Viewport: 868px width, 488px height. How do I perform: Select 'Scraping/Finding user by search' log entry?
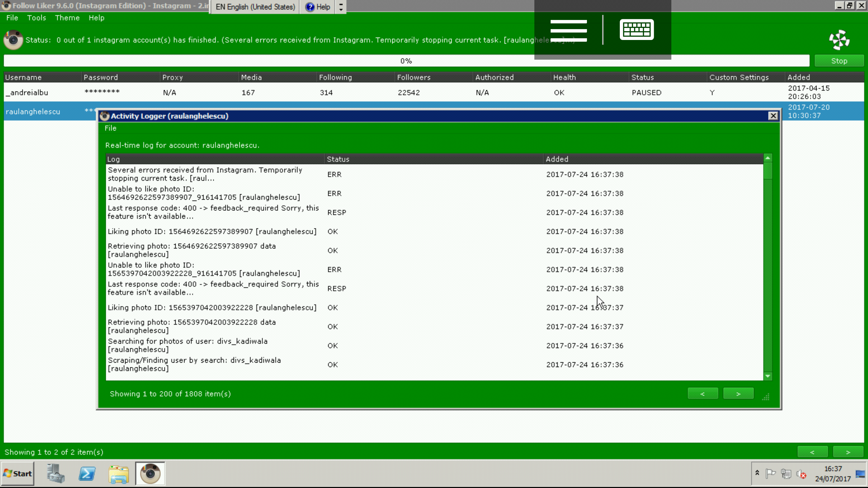coord(434,364)
